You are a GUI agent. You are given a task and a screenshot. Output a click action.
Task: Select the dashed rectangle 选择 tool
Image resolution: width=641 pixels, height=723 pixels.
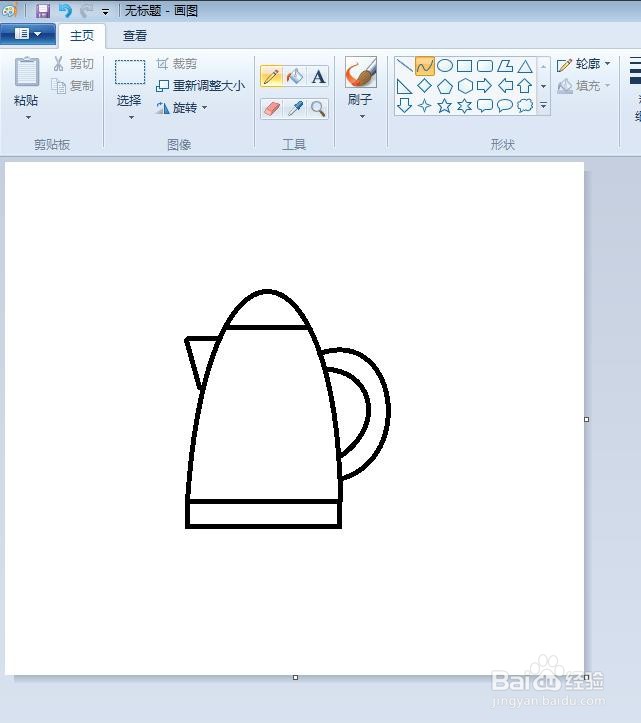click(130, 72)
